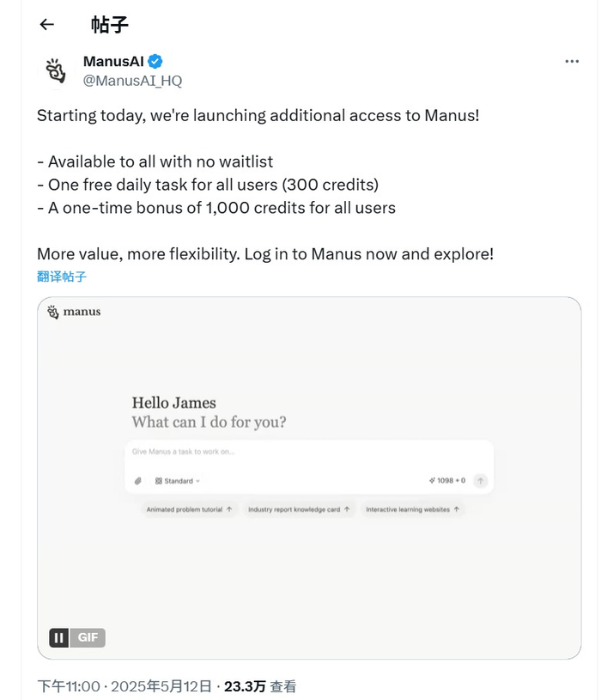This screenshot has width=601, height=700.
Task: Pause the GIF playback
Action: (x=58, y=637)
